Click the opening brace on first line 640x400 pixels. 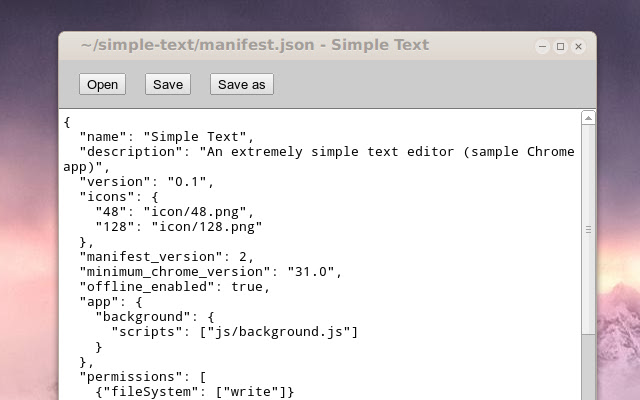click(x=67, y=122)
